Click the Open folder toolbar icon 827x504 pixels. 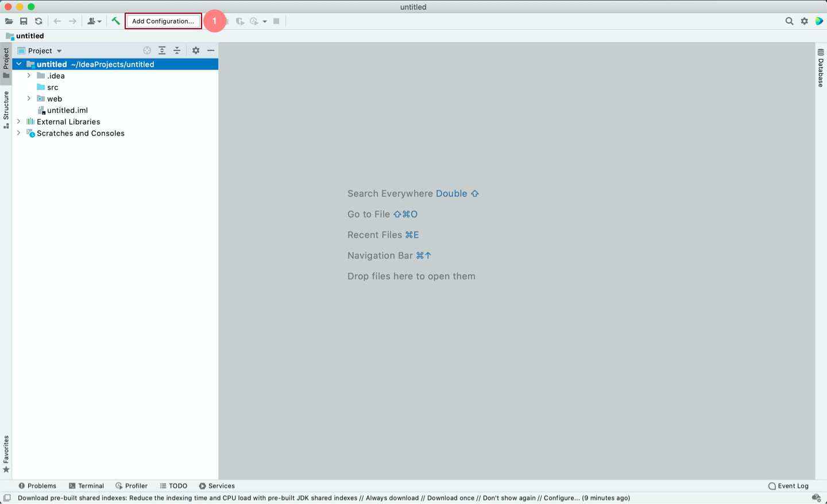click(x=9, y=21)
